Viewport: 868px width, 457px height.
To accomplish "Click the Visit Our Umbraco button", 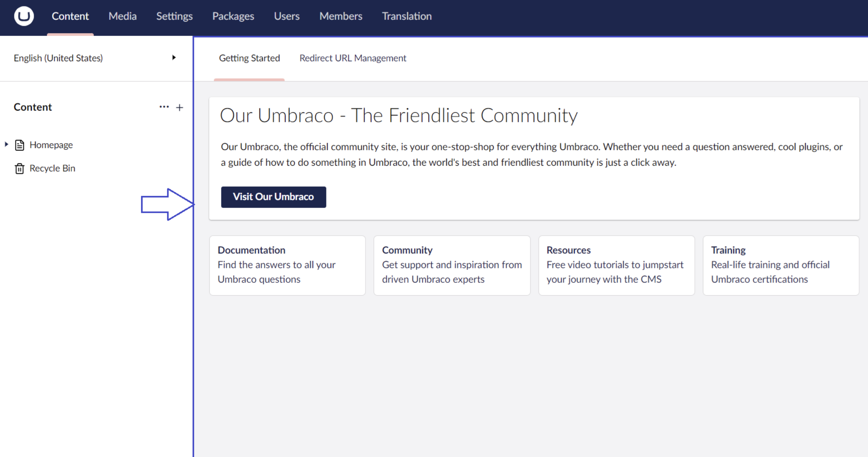I will coord(273,197).
